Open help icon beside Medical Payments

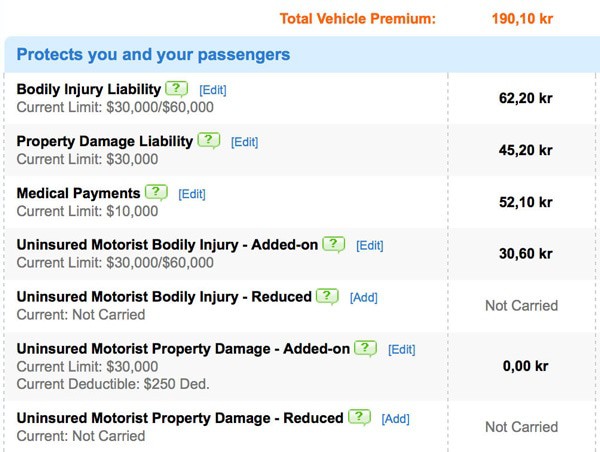[156, 193]
